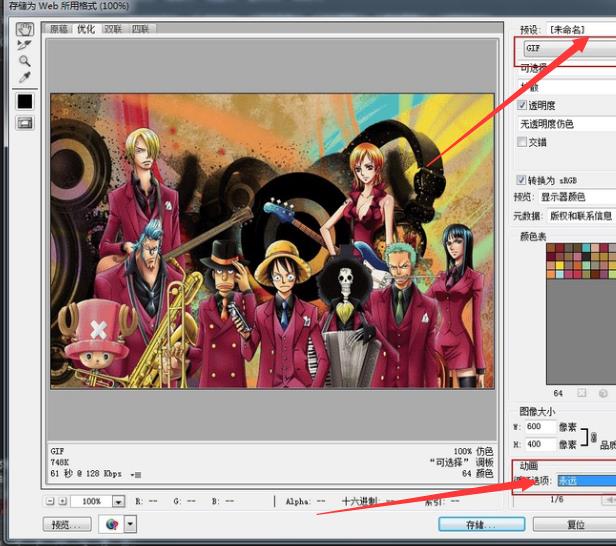This screenshot has height=546, width=616.
Task: Switch to the 原稿 tab
Action: pyautogui.click(x=59, y=29)
